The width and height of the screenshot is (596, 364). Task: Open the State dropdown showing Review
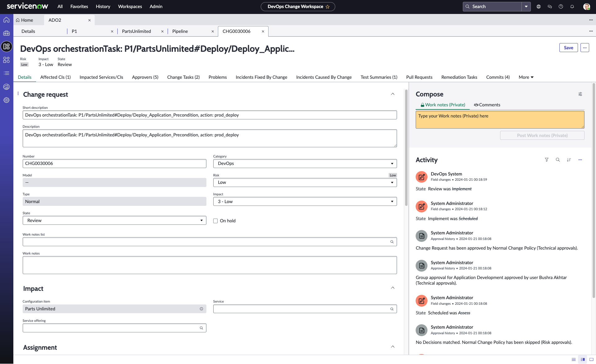point(114,220)
